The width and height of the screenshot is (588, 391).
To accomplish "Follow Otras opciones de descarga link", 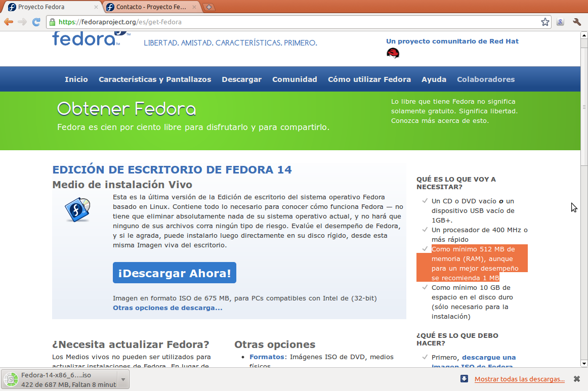I will pos(167,308).
